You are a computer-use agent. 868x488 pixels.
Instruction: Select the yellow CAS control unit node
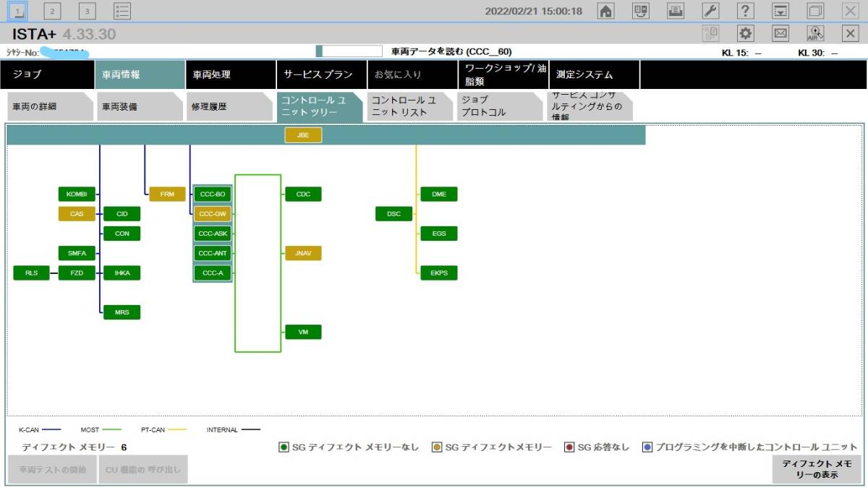point(77,214)
